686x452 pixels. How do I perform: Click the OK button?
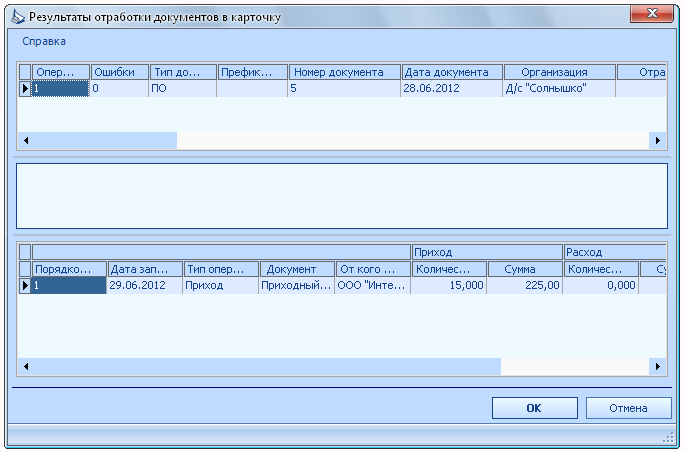534,408
